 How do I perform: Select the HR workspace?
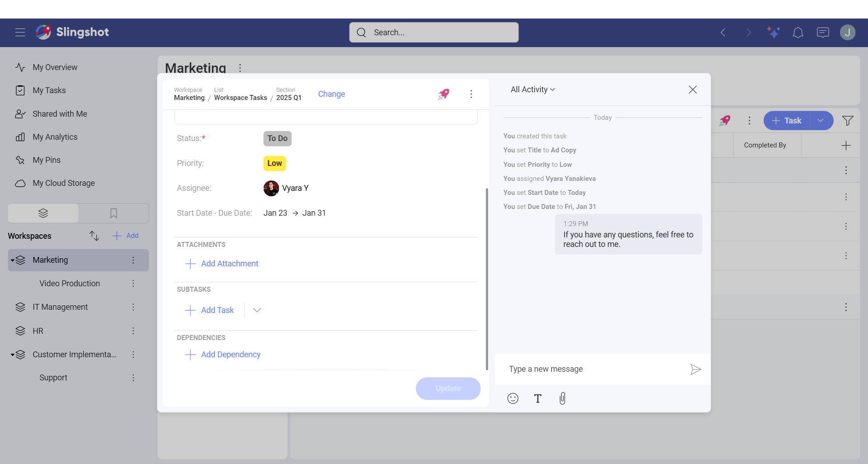click(38, 331)
